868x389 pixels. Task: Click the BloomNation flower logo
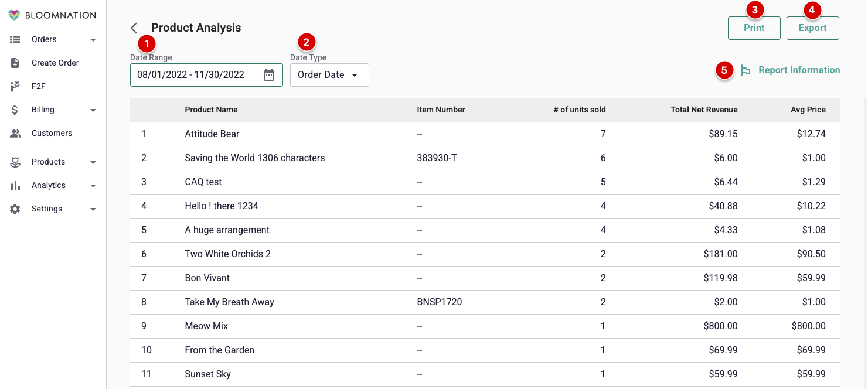coord(14,15)
